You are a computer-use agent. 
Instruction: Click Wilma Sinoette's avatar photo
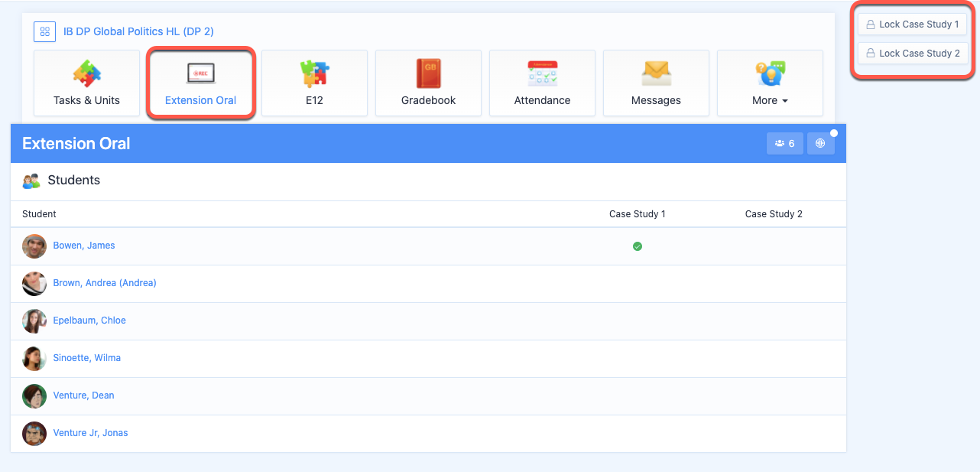point(34,359)
